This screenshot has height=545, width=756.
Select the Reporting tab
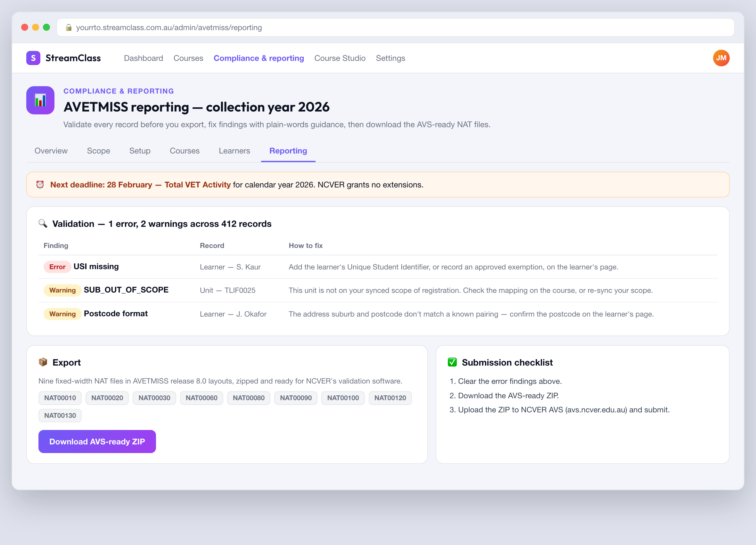(288, 151)
